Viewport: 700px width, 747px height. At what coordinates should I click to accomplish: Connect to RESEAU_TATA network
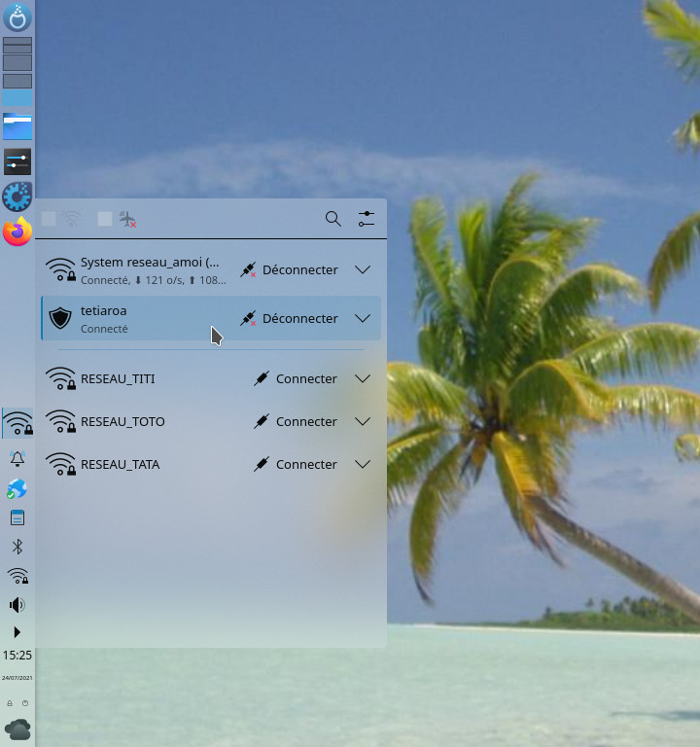click(x=295, y=464)
